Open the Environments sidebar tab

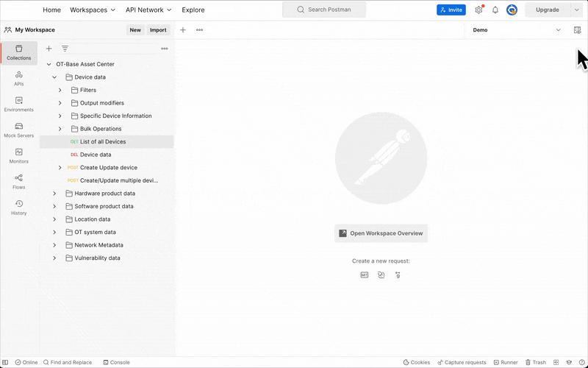(x=19, y=105)
